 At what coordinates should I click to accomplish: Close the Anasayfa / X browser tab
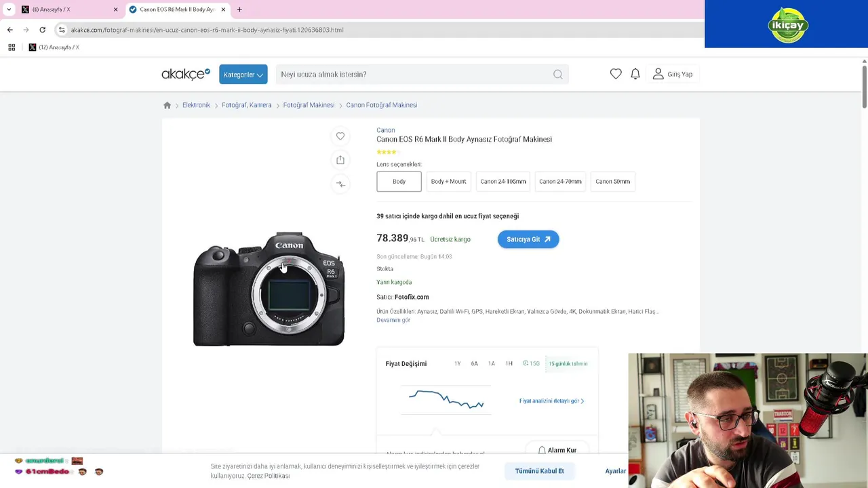click(x=115, y=9)
